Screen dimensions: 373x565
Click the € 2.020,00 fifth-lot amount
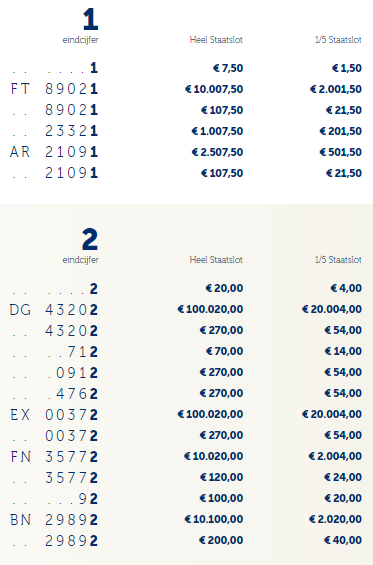tap(336, 519)
